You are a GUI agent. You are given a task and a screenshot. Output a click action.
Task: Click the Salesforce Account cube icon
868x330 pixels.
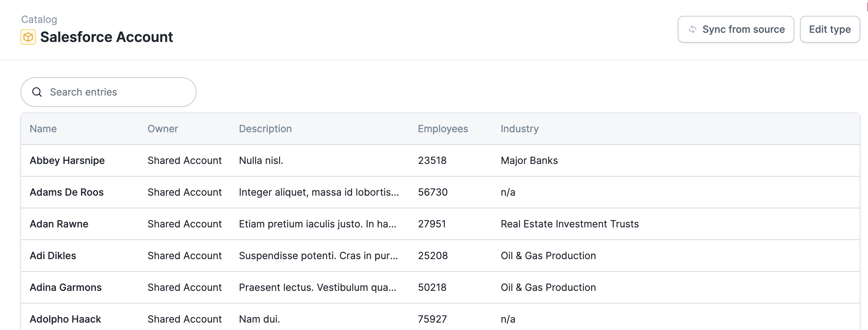28,37
